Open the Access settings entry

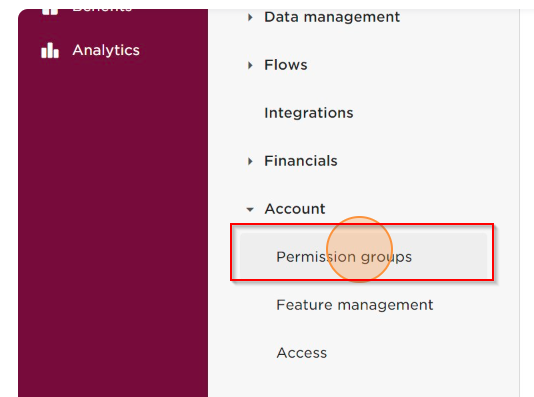(x=301, y=353)
